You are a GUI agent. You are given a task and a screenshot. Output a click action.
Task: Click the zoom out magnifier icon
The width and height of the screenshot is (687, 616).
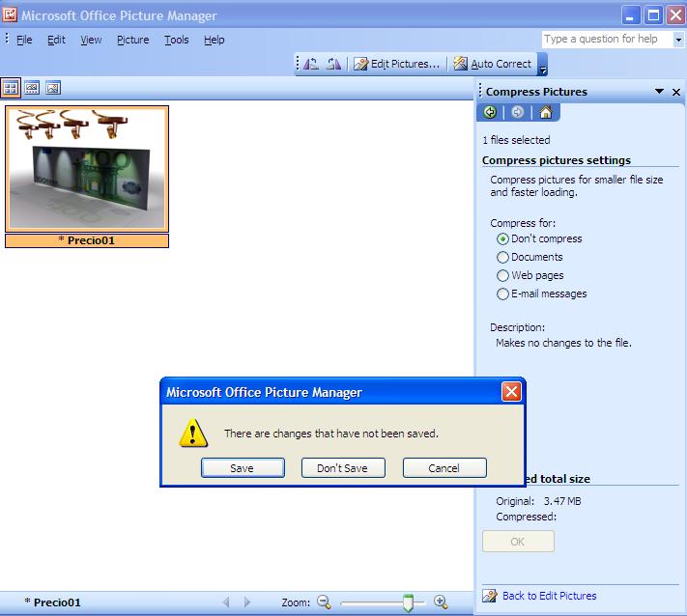(x=325, y=602)
